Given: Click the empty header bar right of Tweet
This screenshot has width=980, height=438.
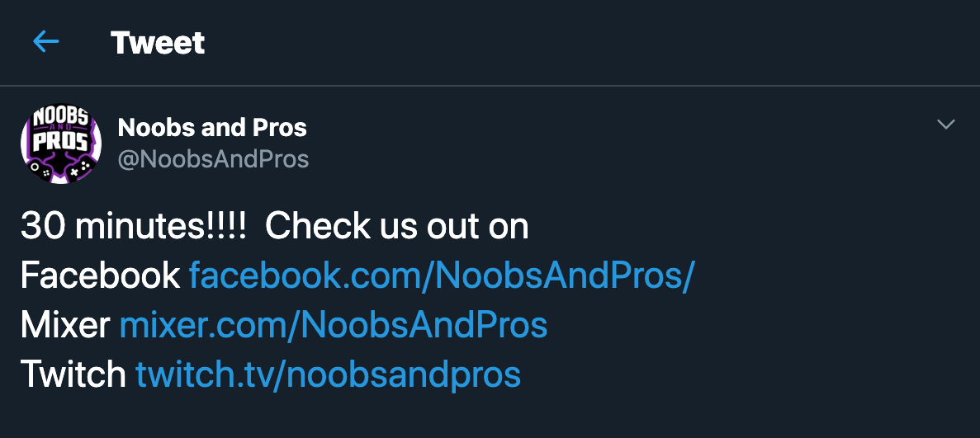Looking at the screenshot, I should click(578, 43).
